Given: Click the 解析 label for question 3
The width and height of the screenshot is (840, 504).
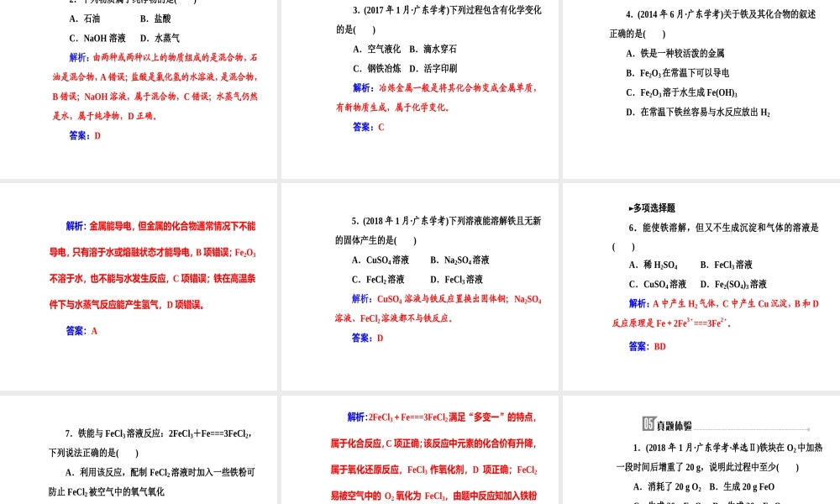Looking at the screenshot, I should pyautogui.click(x=360, y=87).
